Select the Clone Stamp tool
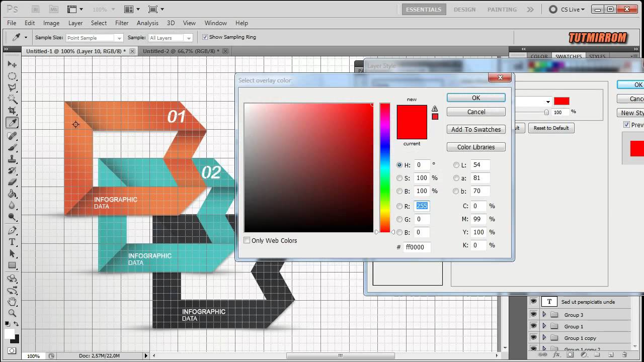The height and width of the screenshot is (362, 644). [12, 159]
